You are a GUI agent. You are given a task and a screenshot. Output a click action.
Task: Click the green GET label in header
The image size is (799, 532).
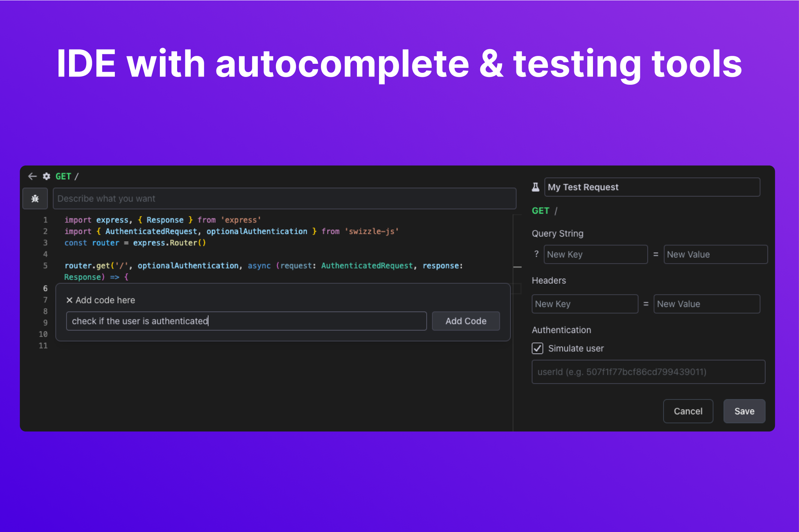[x=63, y=176]
